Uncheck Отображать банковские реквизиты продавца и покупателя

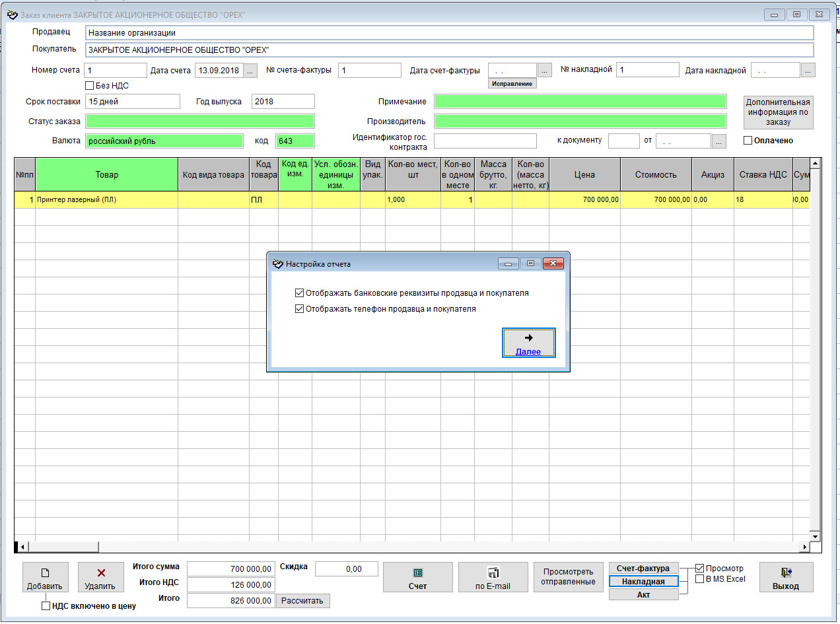300,293
